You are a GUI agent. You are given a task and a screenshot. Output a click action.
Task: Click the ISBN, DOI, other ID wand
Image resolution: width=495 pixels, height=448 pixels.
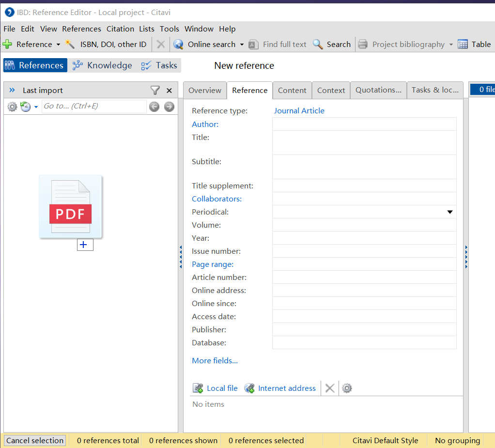click(106, 44)
